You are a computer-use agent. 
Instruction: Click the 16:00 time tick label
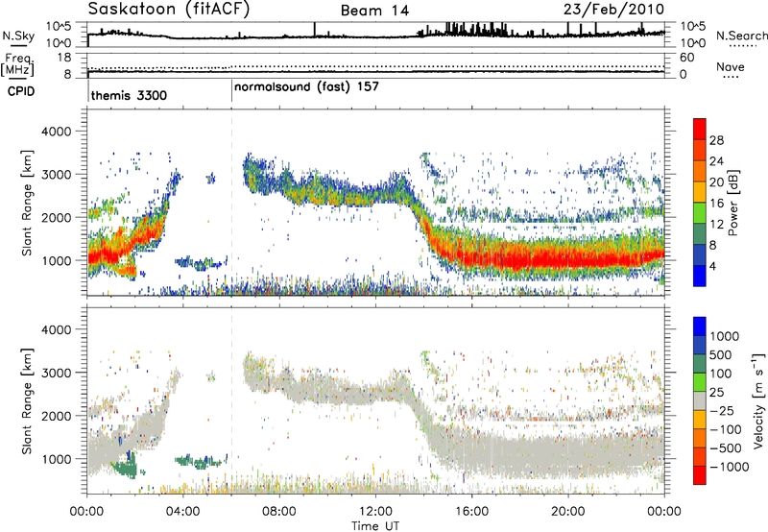click(471, 512)
